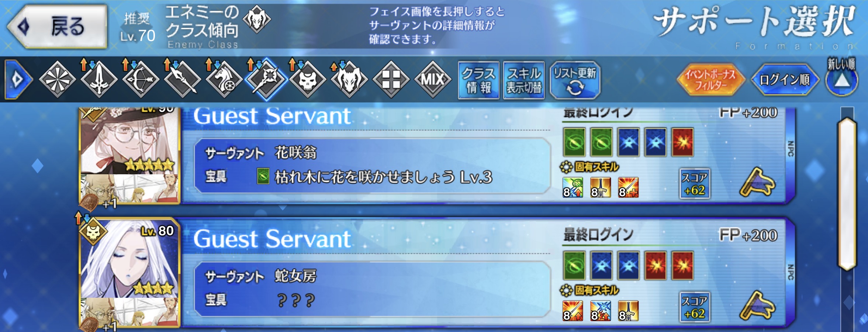Click the support list scrollbar handle
This screenshot has height=332, width=868.
[847, 193]
